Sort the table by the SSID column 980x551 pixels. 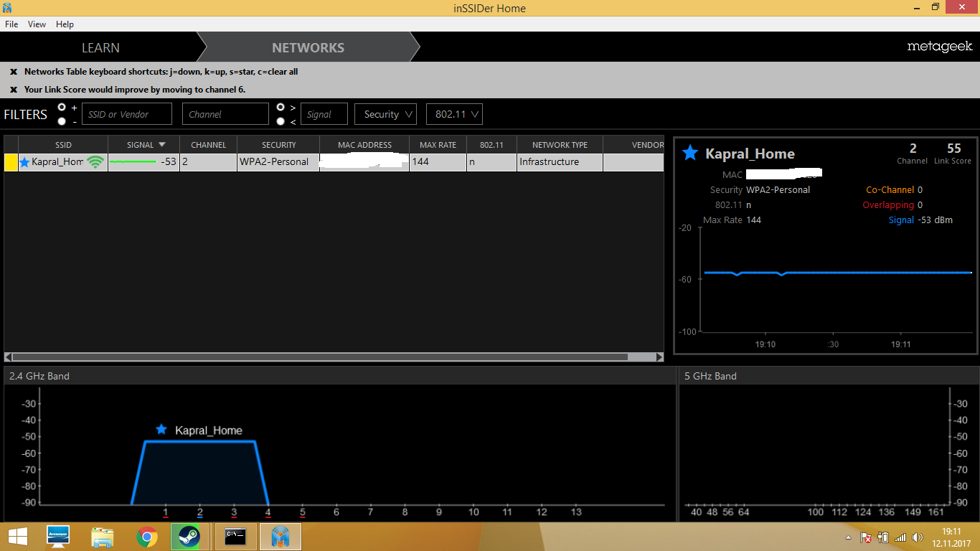63,145
